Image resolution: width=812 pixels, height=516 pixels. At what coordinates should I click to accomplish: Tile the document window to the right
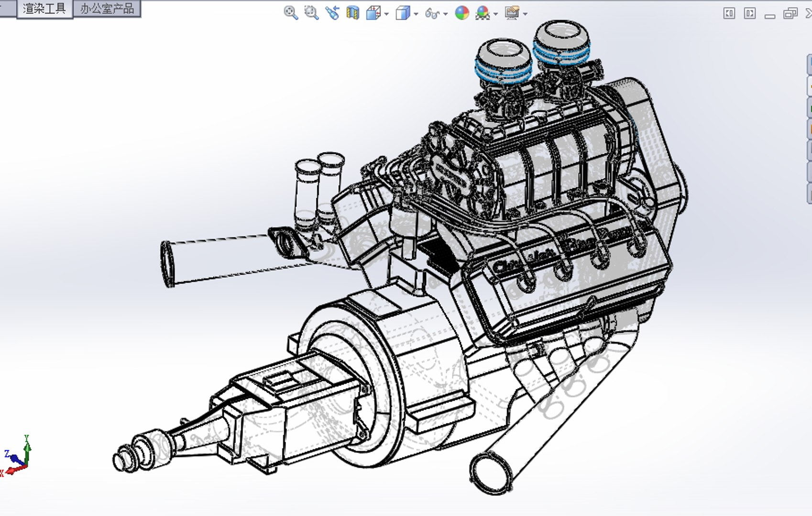click(750, 13)
